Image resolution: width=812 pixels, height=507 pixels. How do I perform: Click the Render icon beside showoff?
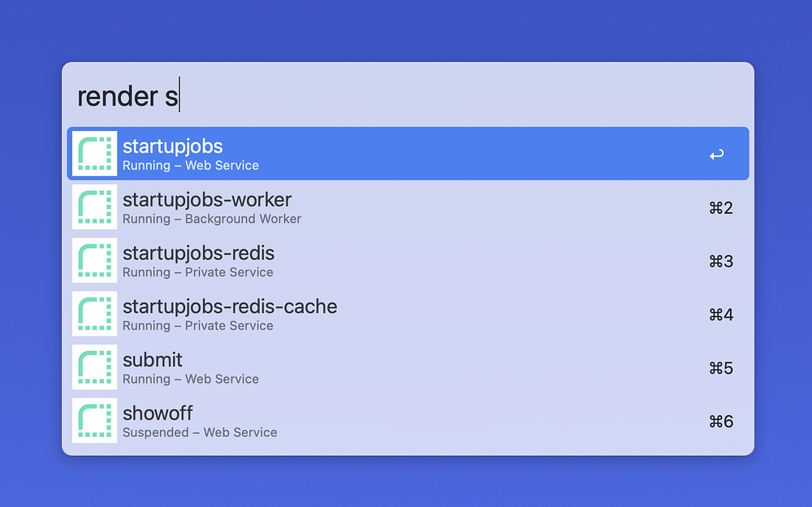95,421
